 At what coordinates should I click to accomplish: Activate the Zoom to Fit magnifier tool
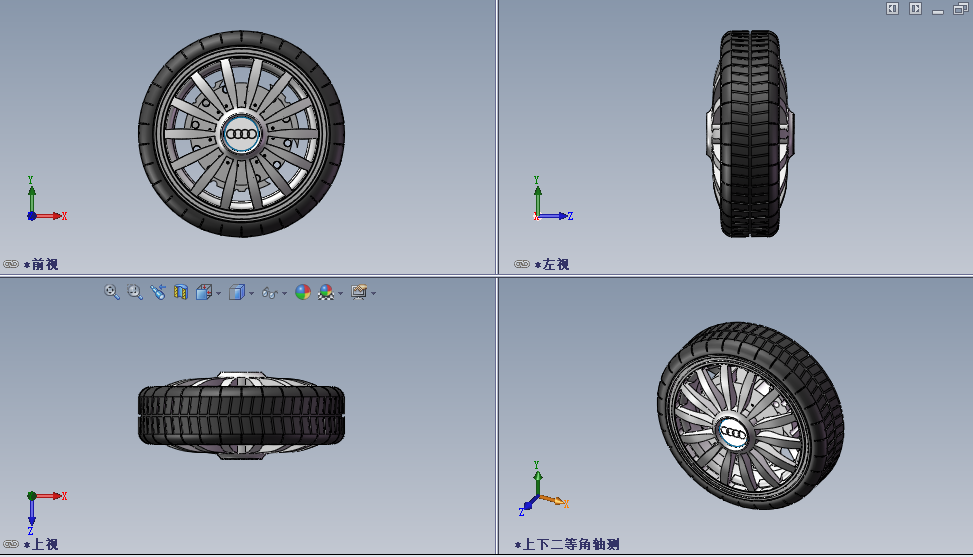112,292
